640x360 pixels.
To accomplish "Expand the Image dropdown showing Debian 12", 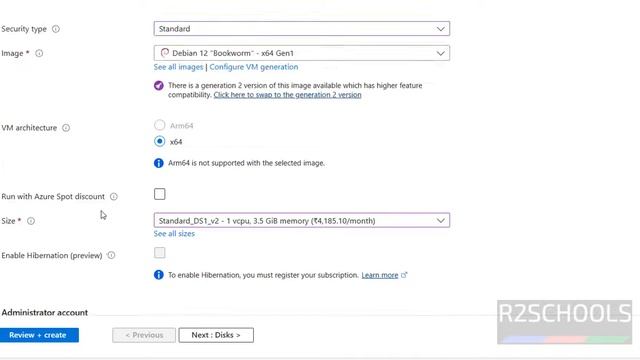I will [302, 53].
